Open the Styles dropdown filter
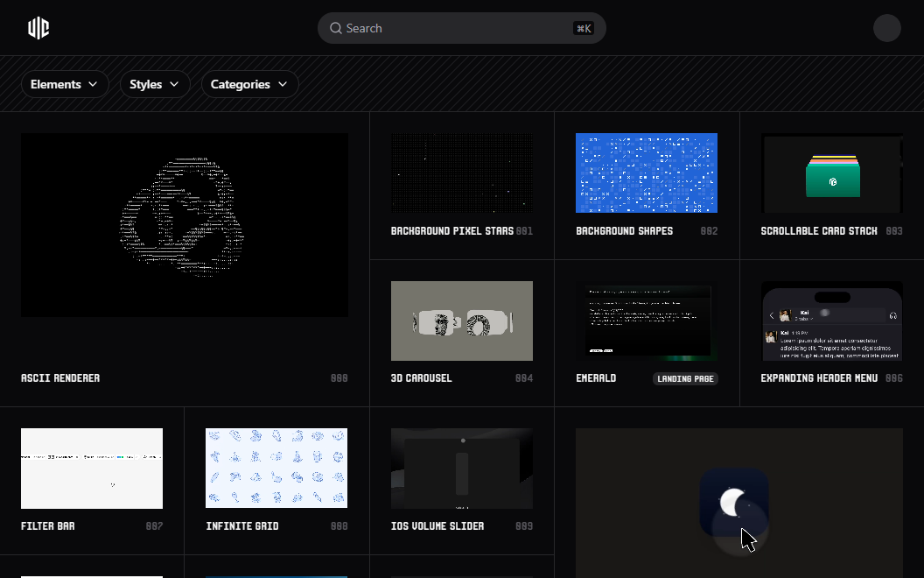Screen dimensions: 924x578 (155, 84)
